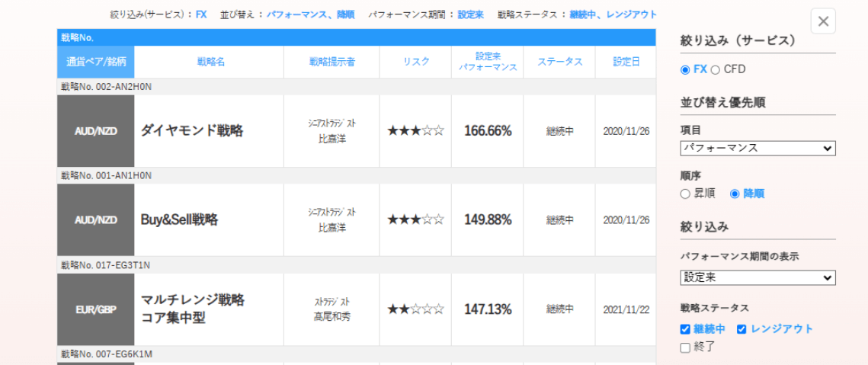Open the ダイヤモンド戦略 strategy

[192, 131]
